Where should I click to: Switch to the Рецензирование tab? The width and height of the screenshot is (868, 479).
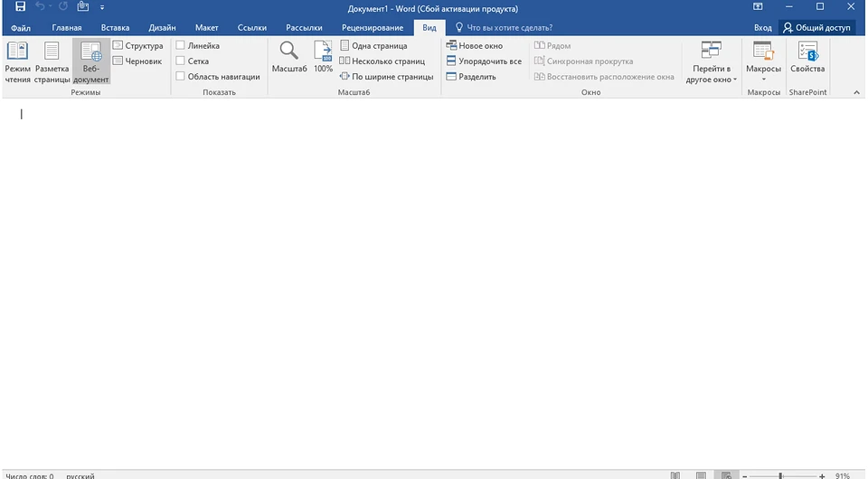372,28
